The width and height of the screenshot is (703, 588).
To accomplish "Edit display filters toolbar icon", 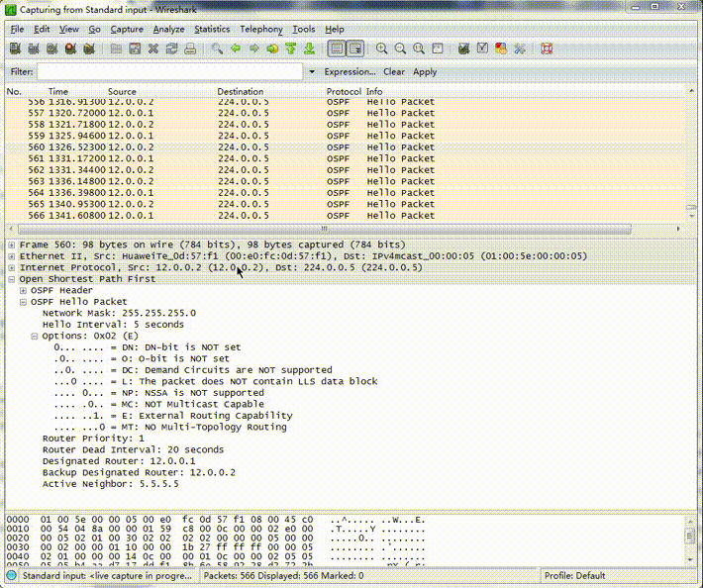I will tap(482, 49).
